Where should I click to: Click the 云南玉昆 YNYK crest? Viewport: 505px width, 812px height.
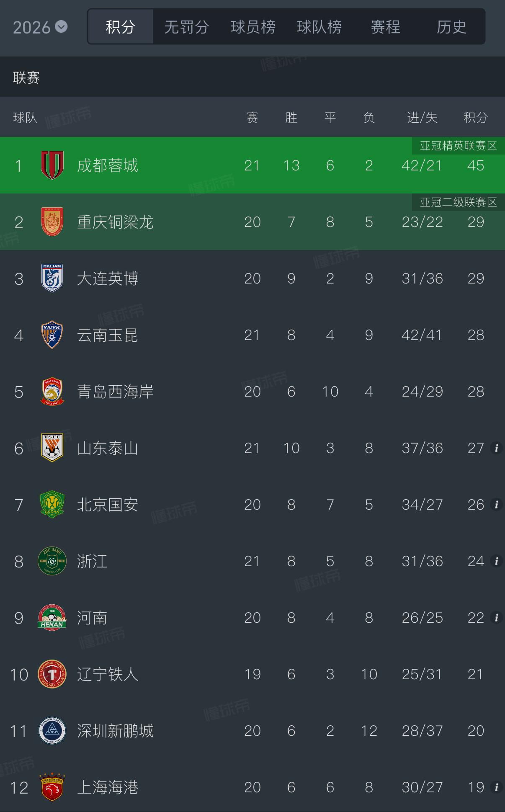tap(52, 335)
